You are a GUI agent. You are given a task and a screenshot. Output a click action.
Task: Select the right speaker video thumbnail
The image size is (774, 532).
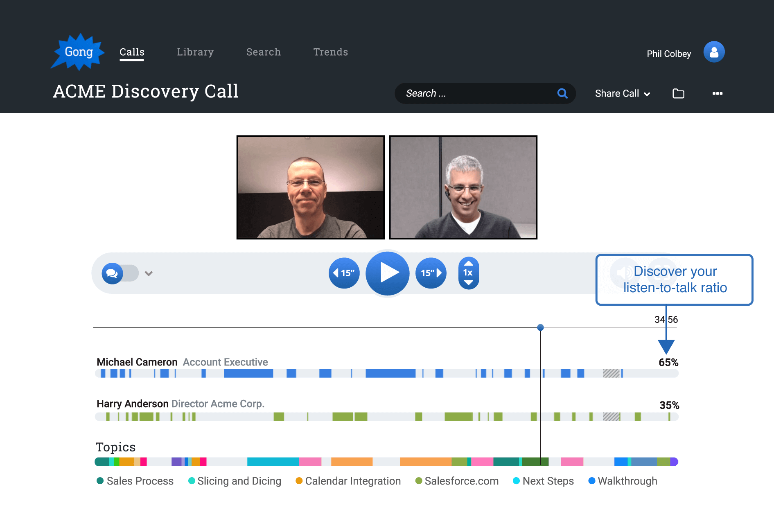pyautogui.click(x=463, y=187)
